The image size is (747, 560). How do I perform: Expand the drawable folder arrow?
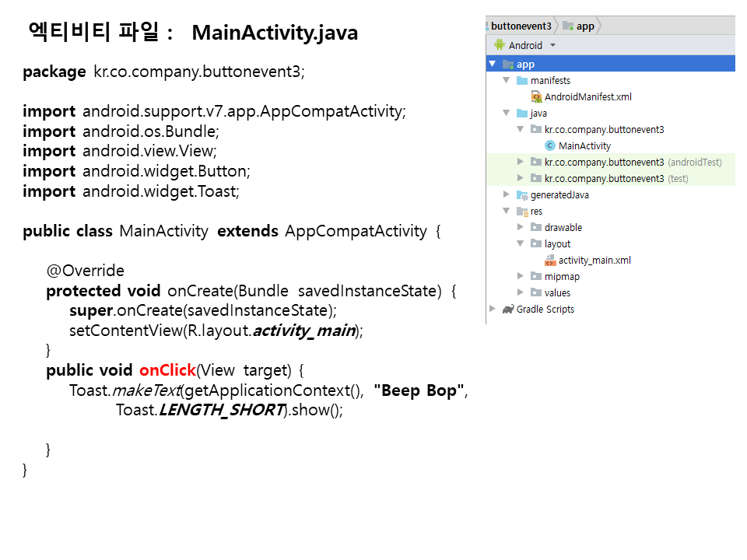(521, 228)
